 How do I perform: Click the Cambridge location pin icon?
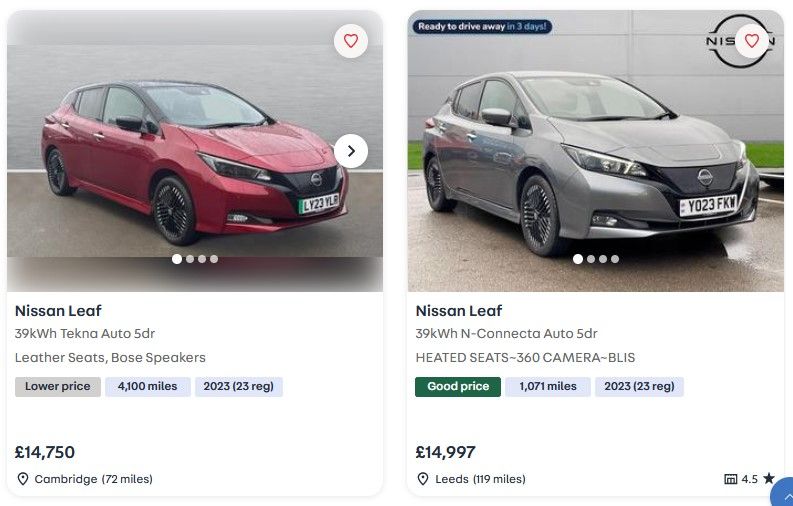pos(23,479)
